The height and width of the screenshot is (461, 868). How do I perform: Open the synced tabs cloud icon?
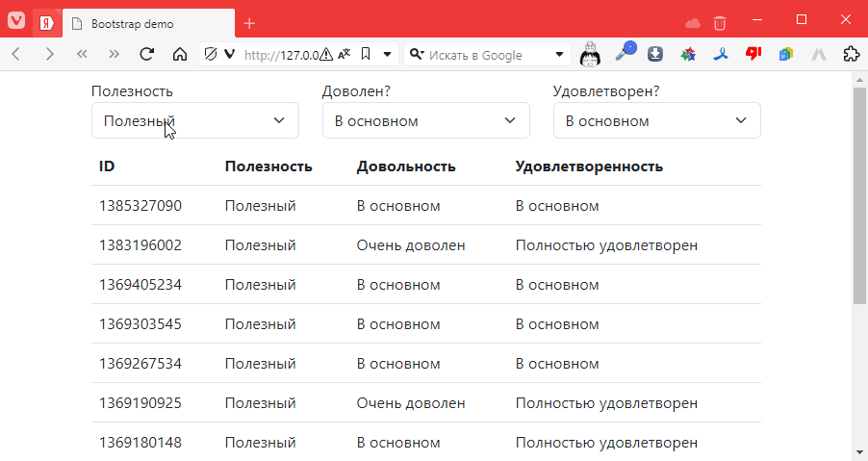(692, 22)
